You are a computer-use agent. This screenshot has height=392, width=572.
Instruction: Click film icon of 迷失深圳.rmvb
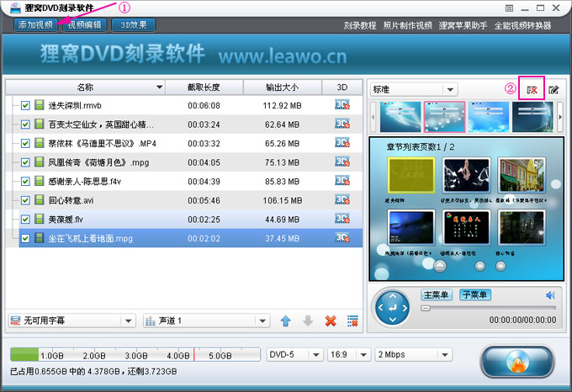pos(39,105)
